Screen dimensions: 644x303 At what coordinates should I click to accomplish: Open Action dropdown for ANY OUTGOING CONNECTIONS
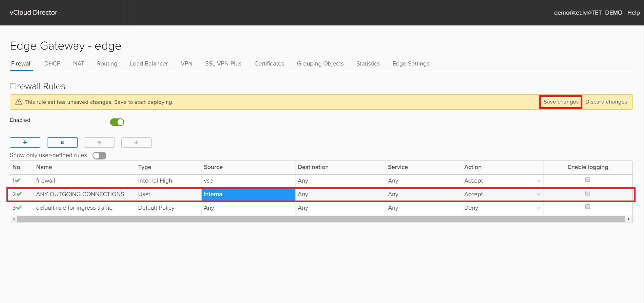coord(538,194)
